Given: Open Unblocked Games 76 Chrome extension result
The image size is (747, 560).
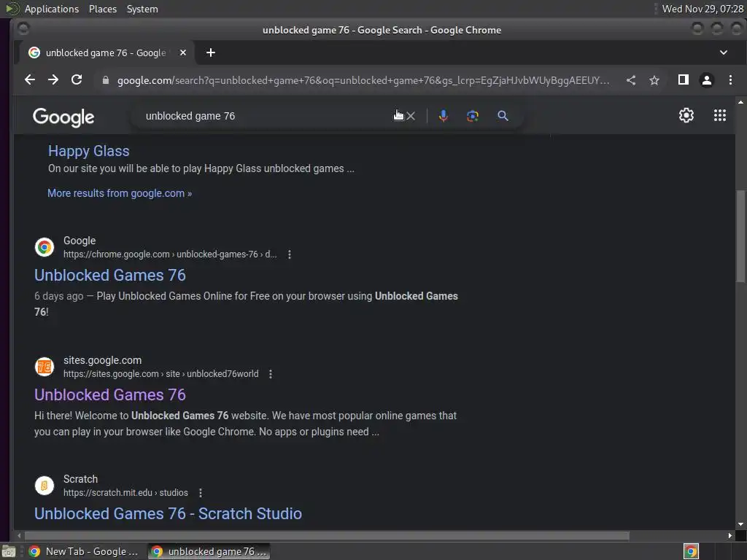Looking at the screenshot, I should coord(110,275).
